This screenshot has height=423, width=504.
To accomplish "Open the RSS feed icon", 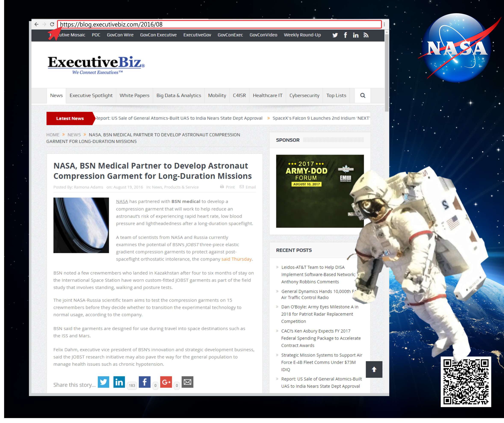I will 366,35.
